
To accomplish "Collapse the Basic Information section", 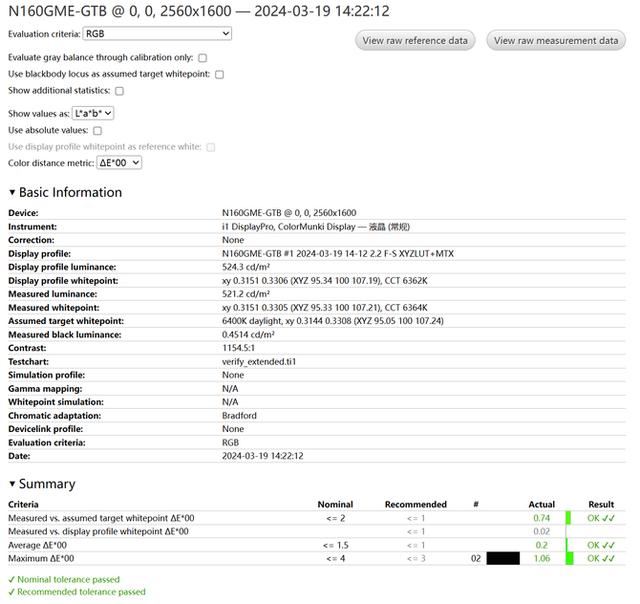I will 12,193.
